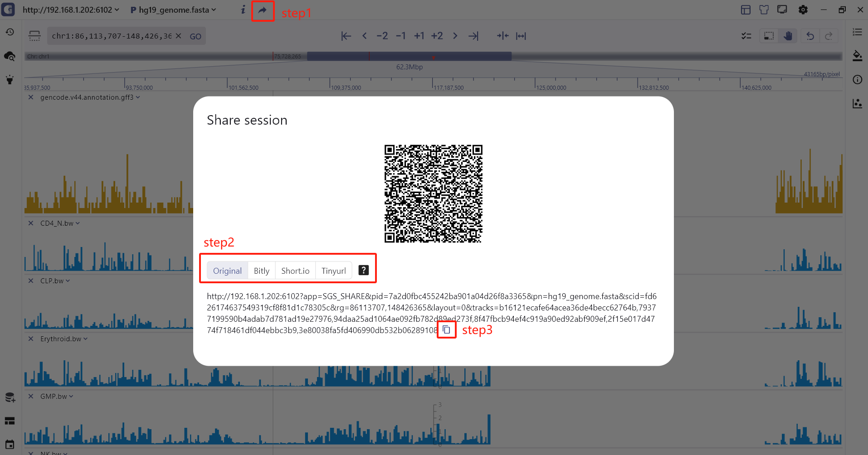Zoom out two levels with −2

[x=382, y=36]
